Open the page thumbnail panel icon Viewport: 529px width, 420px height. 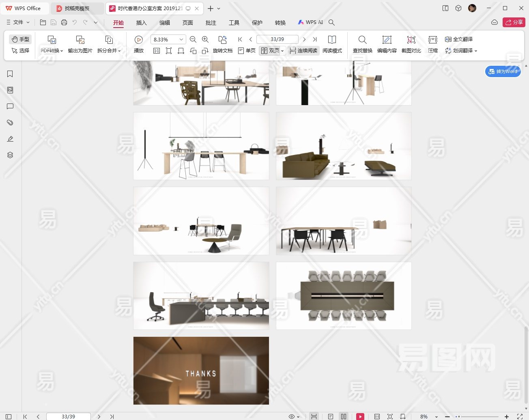click(10, 90)
